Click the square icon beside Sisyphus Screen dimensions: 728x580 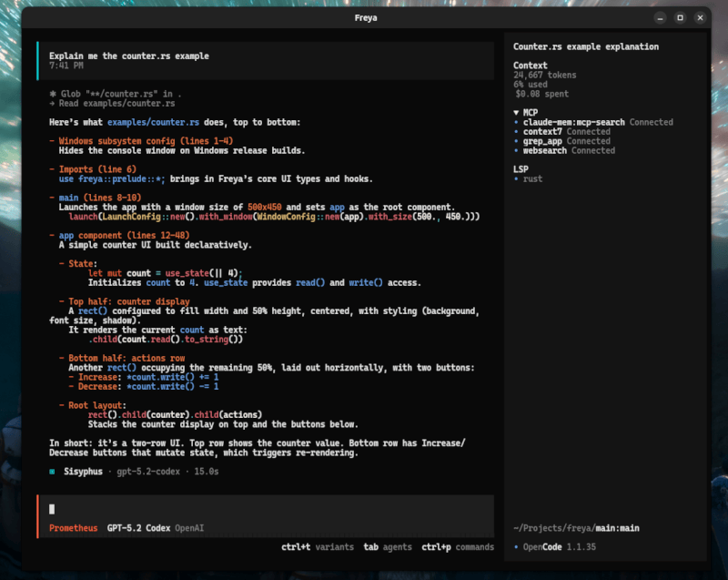(53, 473)
